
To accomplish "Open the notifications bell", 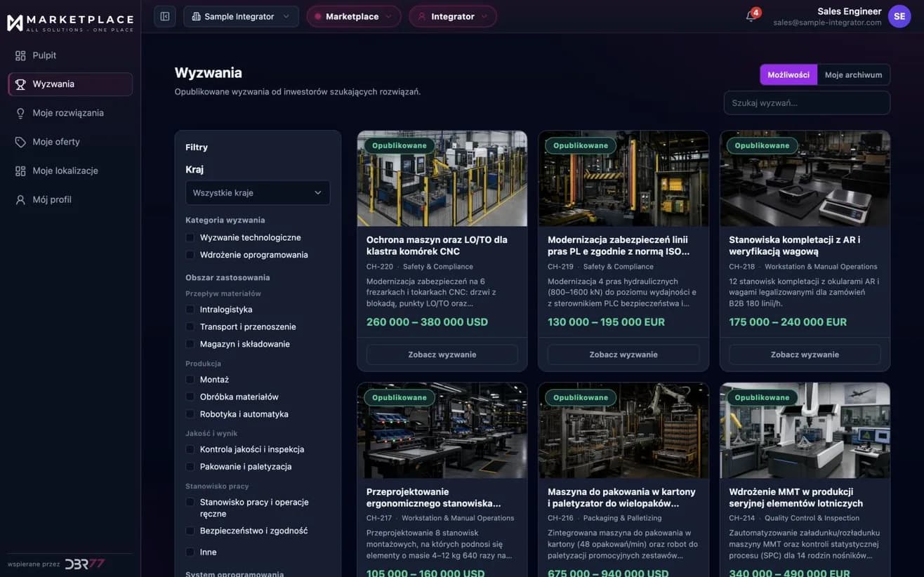I will (x=751, y=16).
